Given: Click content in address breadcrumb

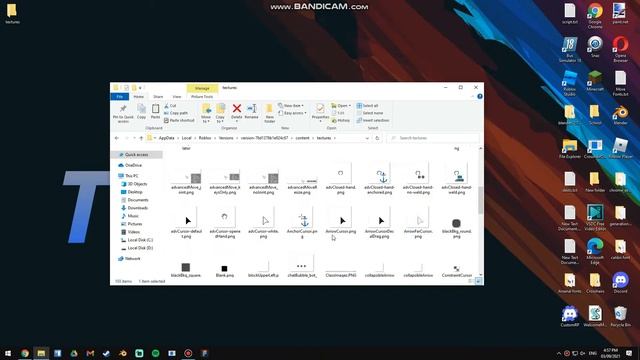Looking at the screenshot, I should (x=302, y=138).
